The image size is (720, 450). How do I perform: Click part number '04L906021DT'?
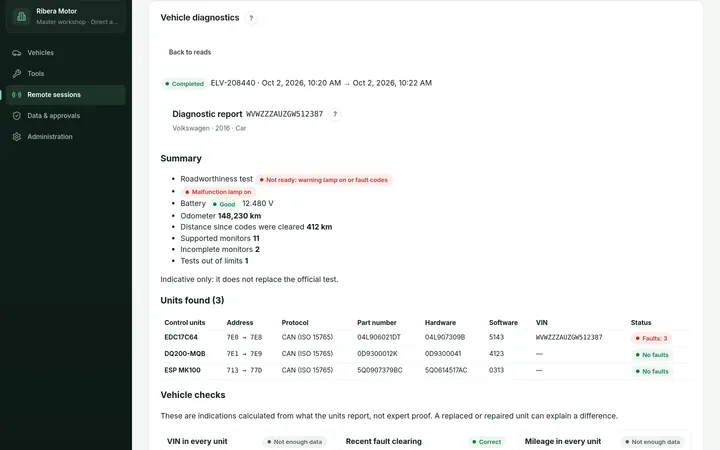[379, 338]
